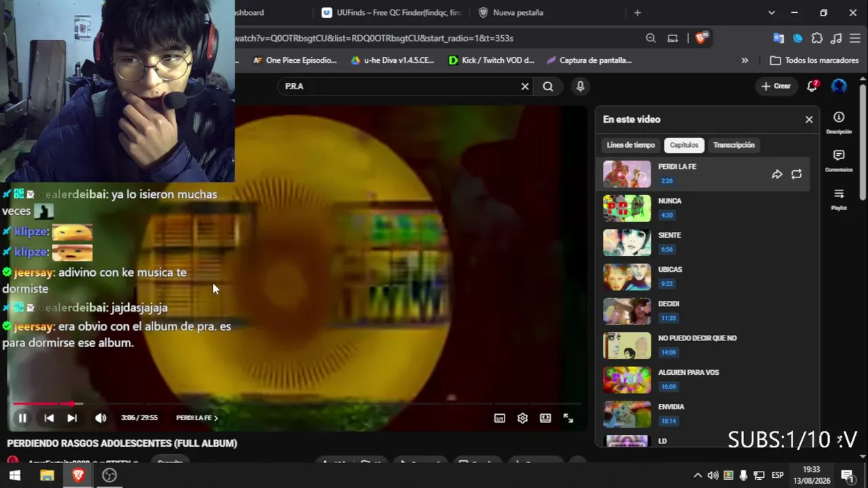Screen dimensions: 868x488
Task: Open the tab search dropdown arrow
Action: (x=772, y=12)
